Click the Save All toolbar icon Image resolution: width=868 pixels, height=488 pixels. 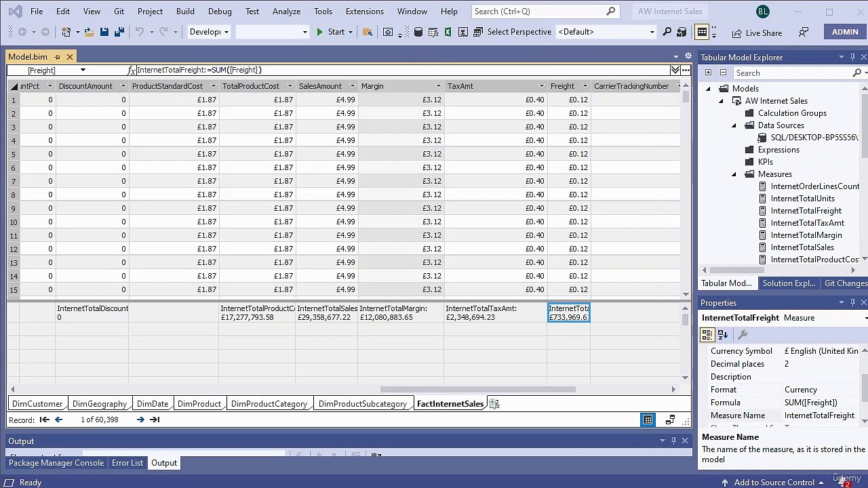pos(119,32)
